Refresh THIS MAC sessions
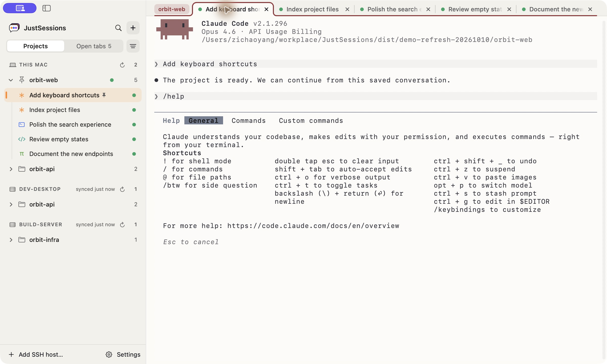The height and width of the screenshot is (364, 607). tap(122, 65)
